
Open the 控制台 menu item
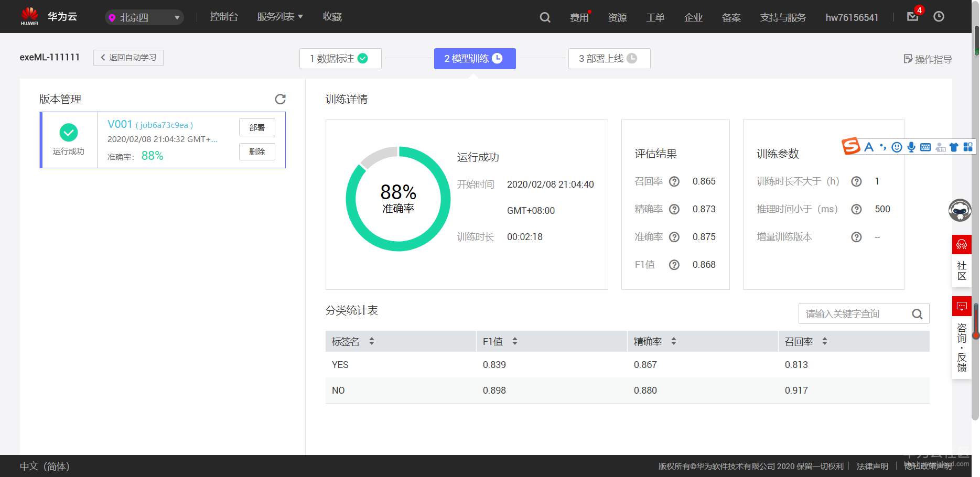tap(224, 16)
